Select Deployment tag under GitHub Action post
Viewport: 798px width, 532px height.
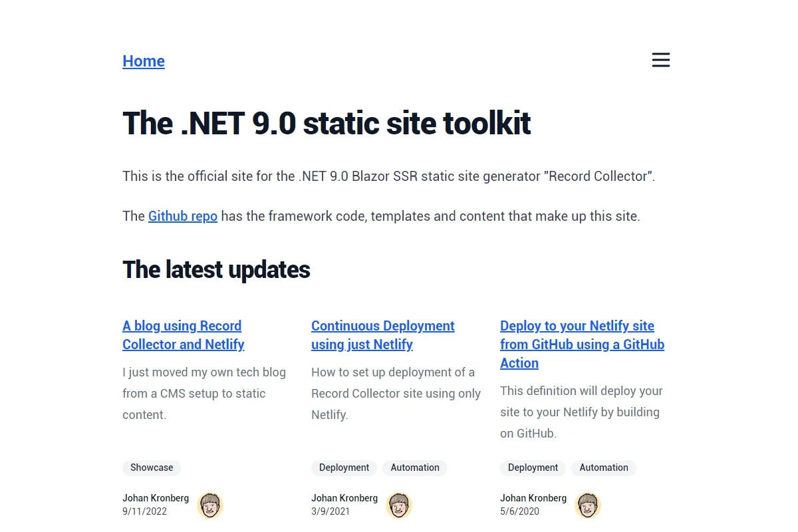pyautogui.click(x=533, y=467)
